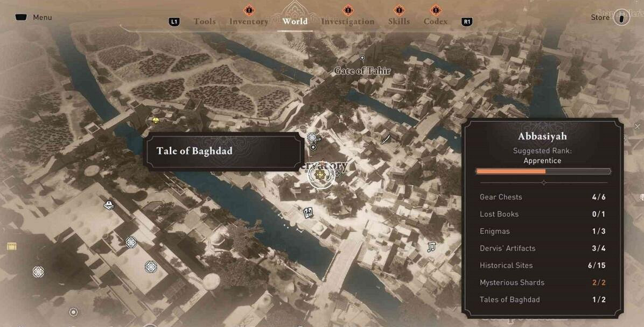Go to the Codex tab
This screenshot has width=644, height=327.
[436, 22]
